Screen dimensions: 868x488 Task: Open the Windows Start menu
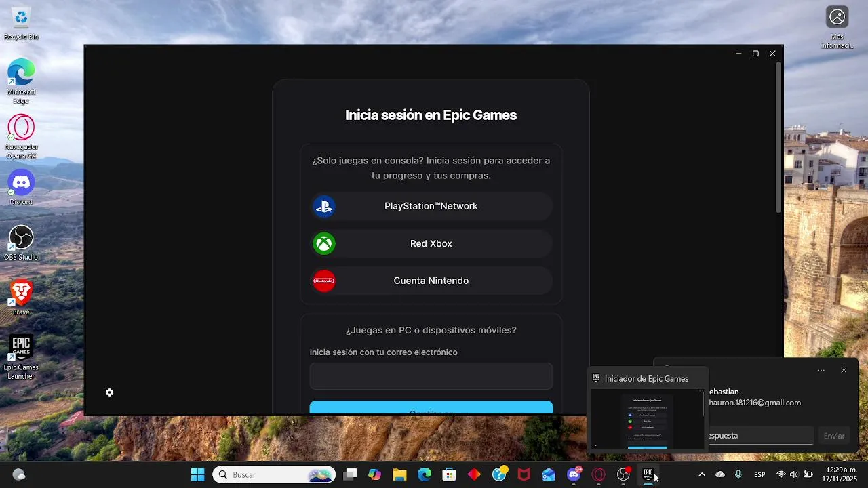tap(197, 474)
